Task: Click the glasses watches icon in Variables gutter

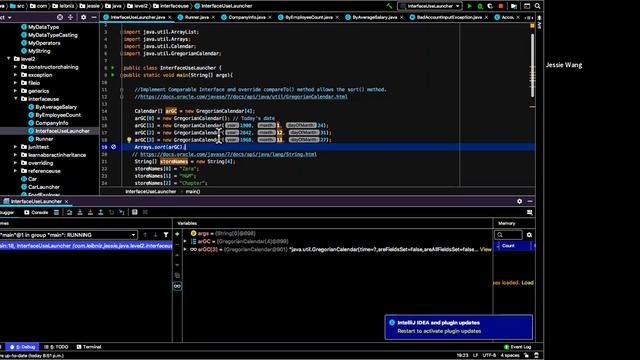Action: pos(177,286)
